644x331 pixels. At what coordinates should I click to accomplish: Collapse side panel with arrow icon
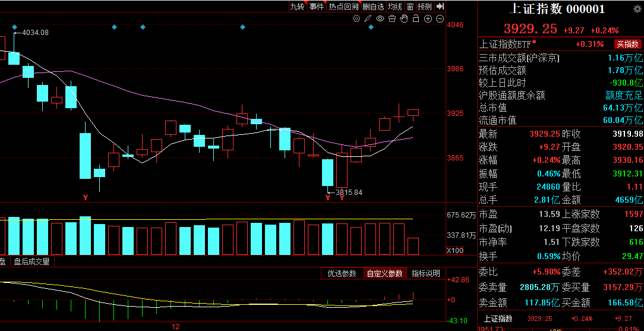[x=440, y=7]
